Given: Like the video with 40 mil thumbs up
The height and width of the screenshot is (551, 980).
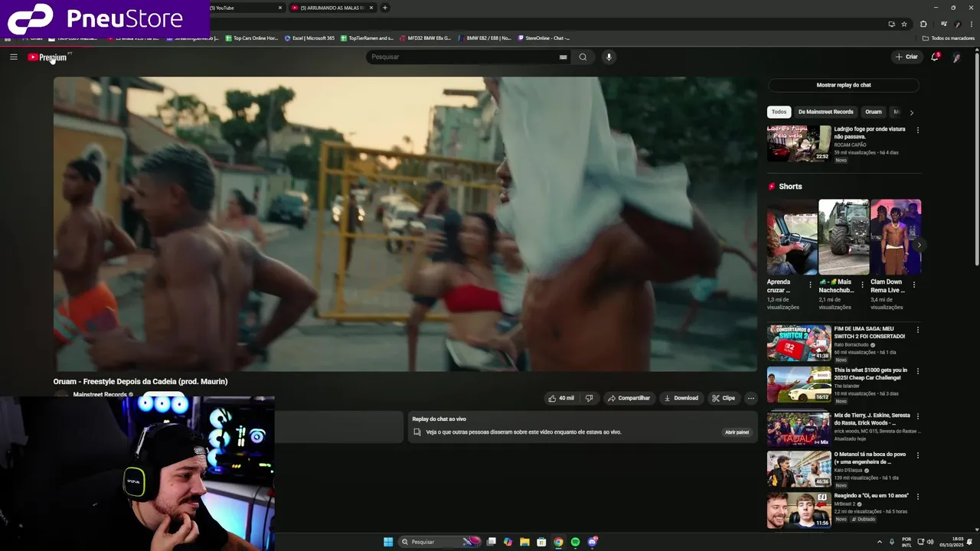Looking at the screenshot, I should pos(561,398).
